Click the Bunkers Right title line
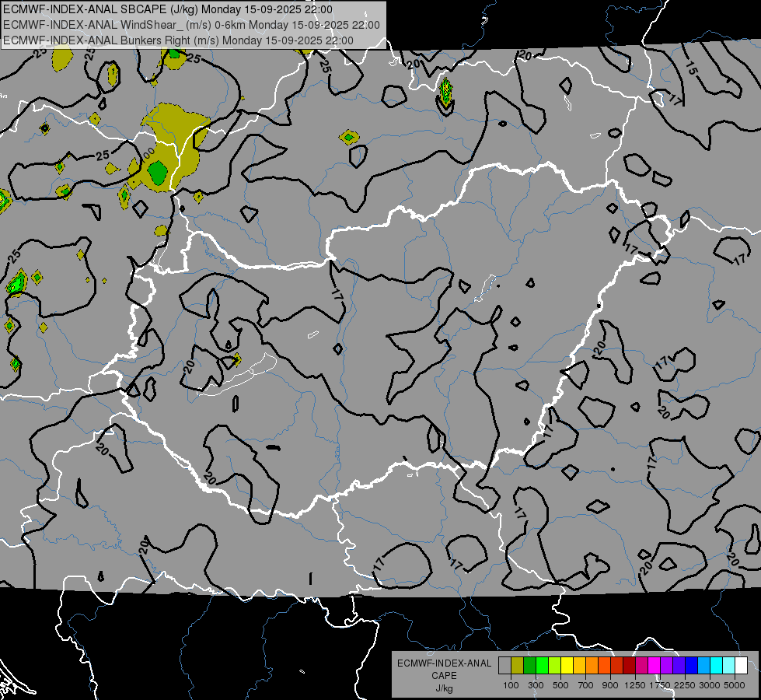 click(x=178, y=40)
